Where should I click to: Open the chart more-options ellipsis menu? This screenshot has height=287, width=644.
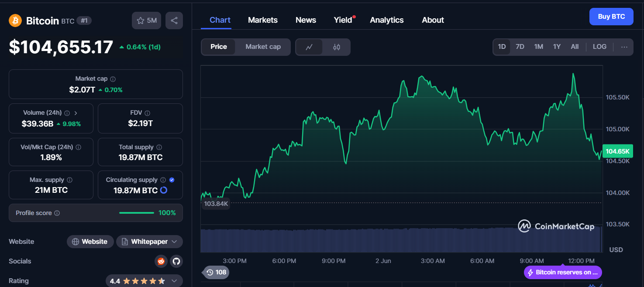624,47
